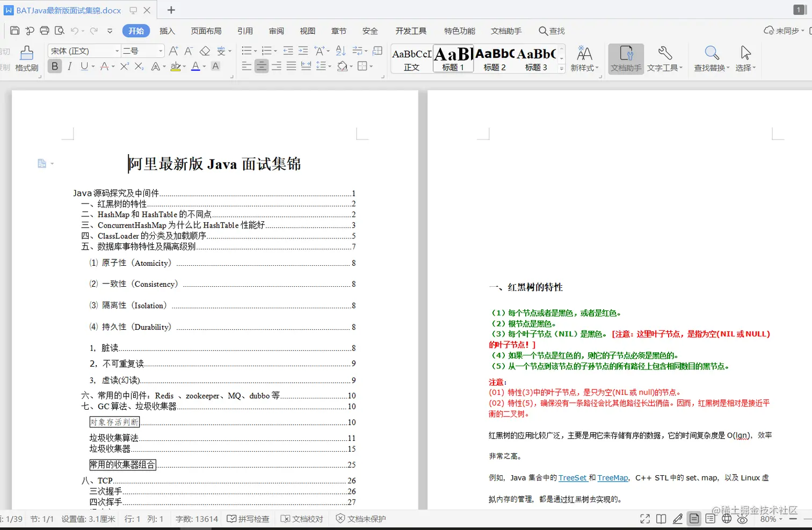812x530 pixels.
Task: Open the font name dropdown showing 宋体
Action: (x=82, y=50)
